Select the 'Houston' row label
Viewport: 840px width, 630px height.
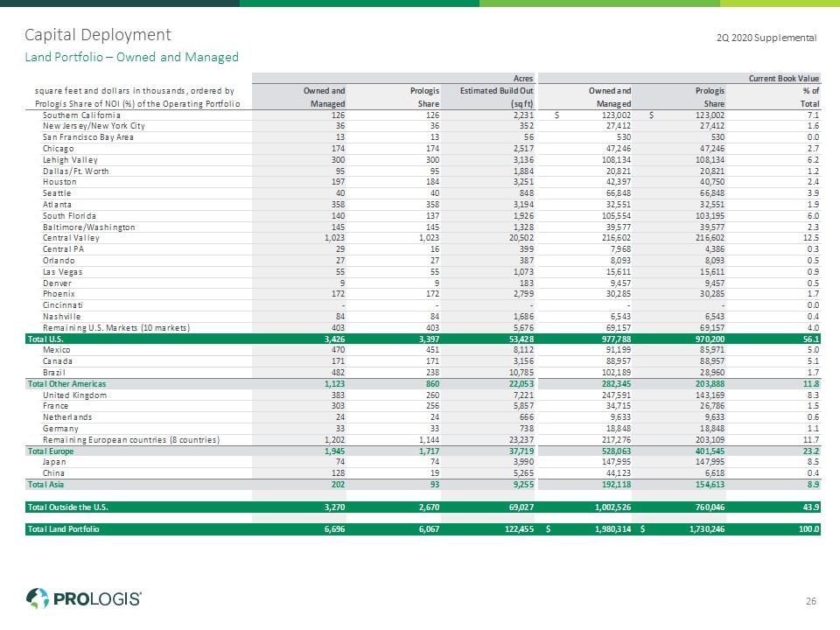(x=59, y=182)
